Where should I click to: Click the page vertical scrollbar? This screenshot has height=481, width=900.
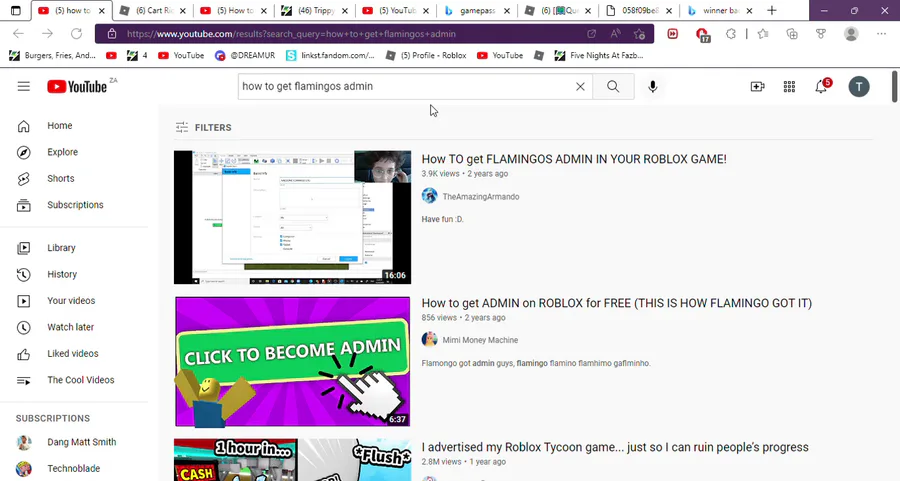pos(895,87)
